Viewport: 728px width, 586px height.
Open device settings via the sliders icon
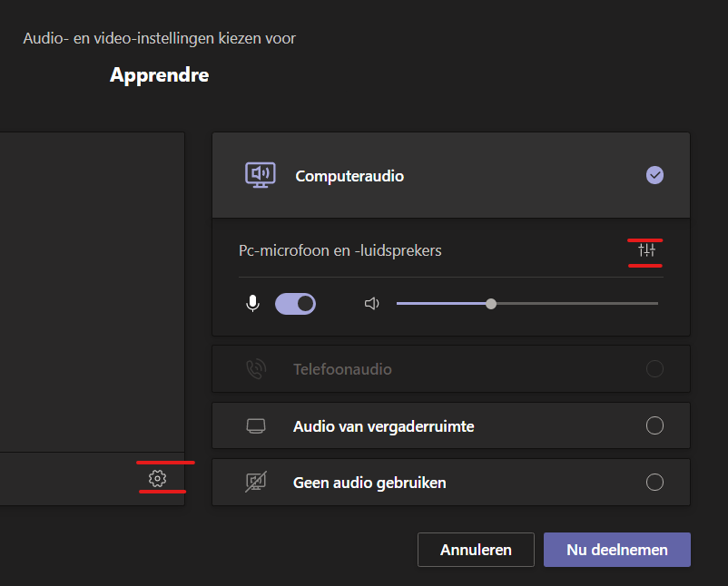[646, 250]
